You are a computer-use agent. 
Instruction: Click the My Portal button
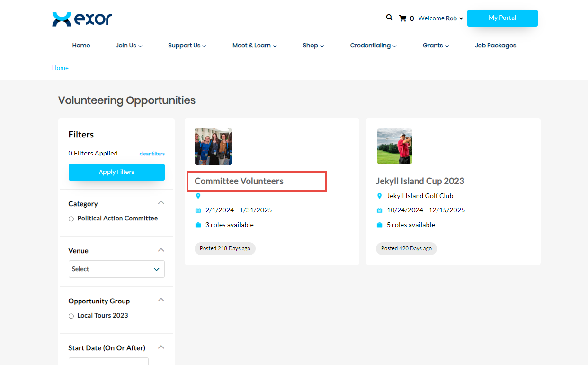coord(502,18)
